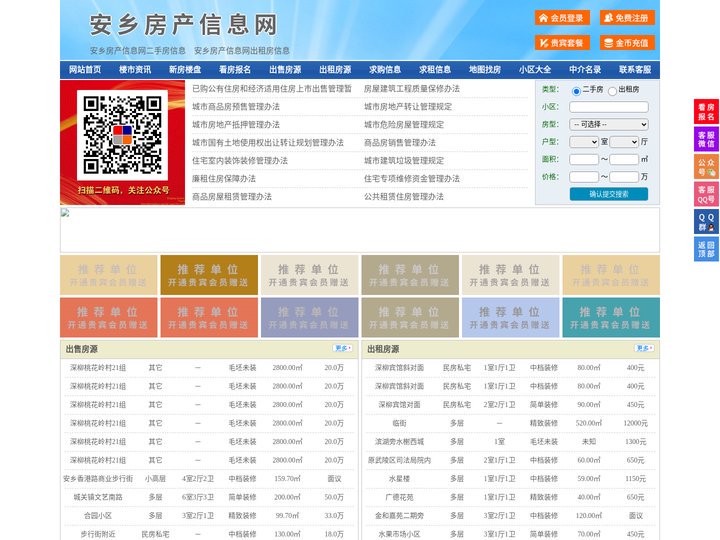Click the 客服QQ号 side floating icon
This screenshot has height=540, width=720.
[706, 194]
